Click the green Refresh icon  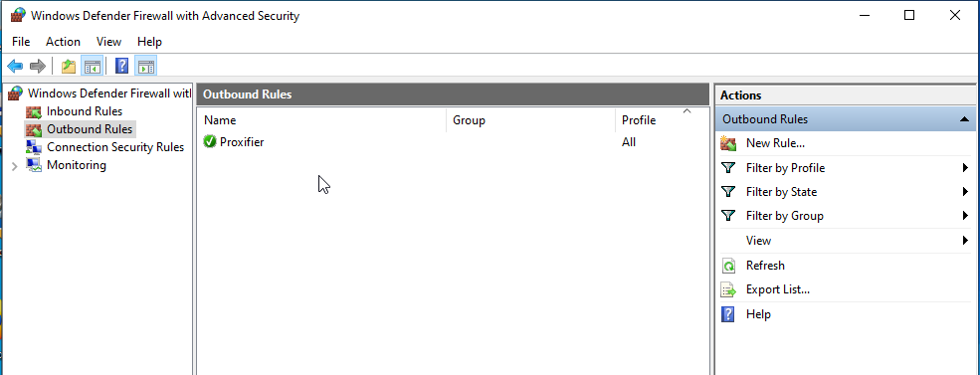(728, 266)
